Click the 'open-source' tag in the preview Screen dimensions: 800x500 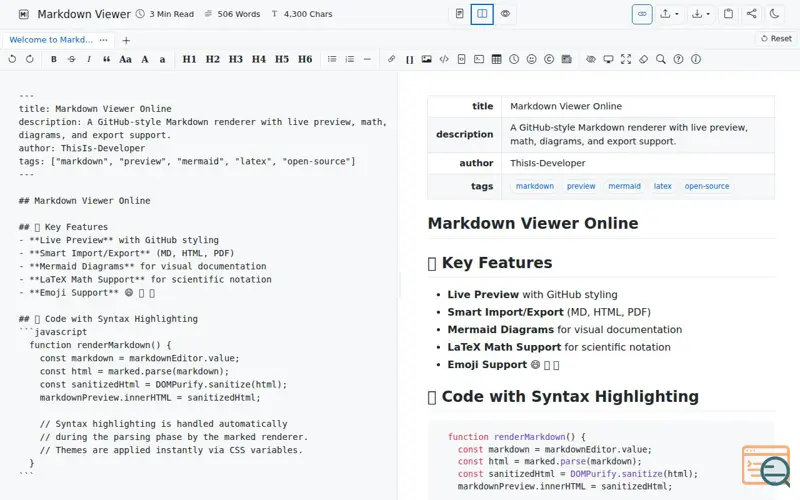point(707,186)
